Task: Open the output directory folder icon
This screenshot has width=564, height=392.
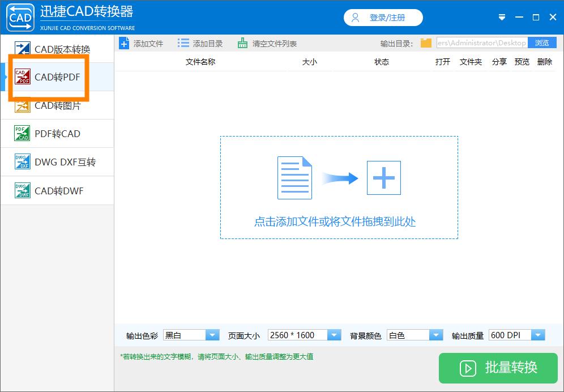Action: [424, 42]
